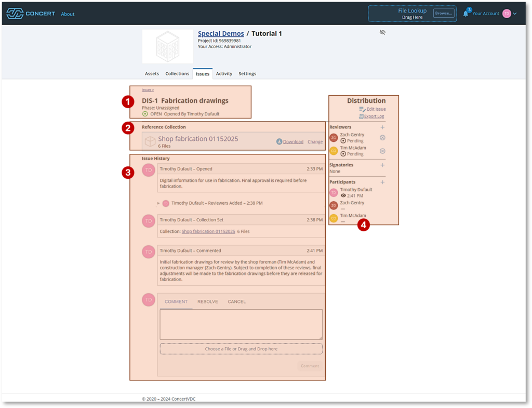Switch to the Activity tab
The width and height of the screenshot is (532, 408).
click(x=224, y=74)
